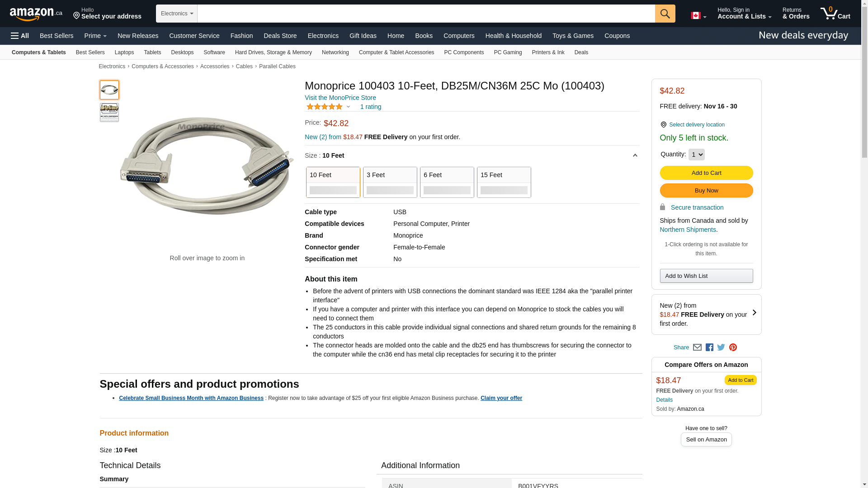Open the All hamburger menu
The image size is (868, 488).
click(x=20, y=36)
